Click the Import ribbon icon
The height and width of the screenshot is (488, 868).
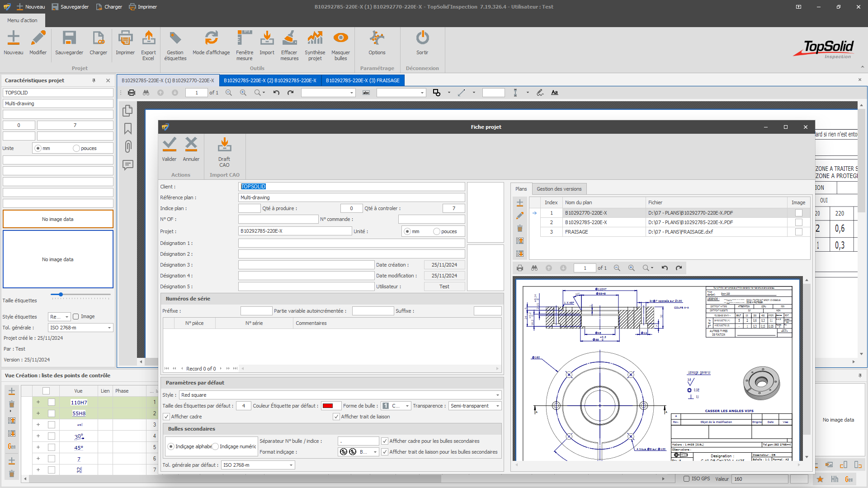click(267, 43)
